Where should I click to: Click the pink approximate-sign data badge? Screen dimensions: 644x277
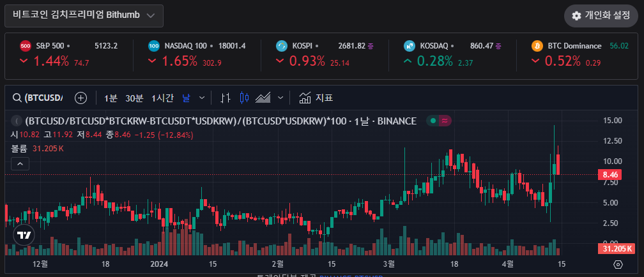coord(445,121)
